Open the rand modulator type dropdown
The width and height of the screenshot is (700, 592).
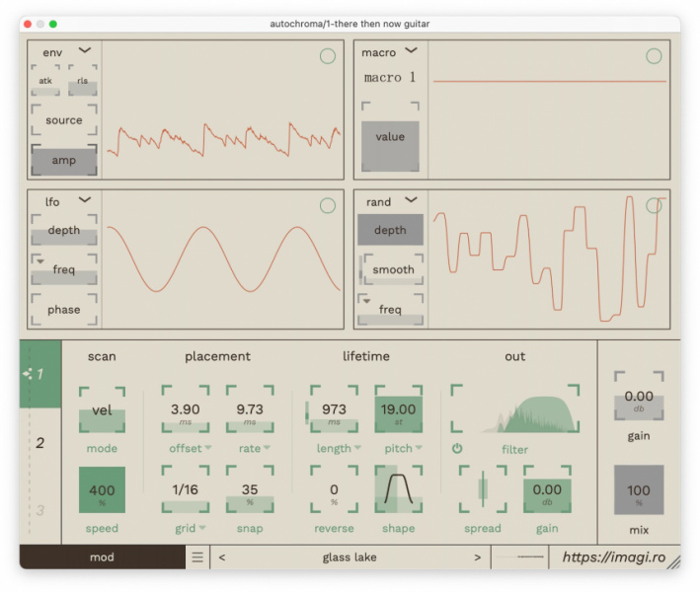(x=411, y=200)
